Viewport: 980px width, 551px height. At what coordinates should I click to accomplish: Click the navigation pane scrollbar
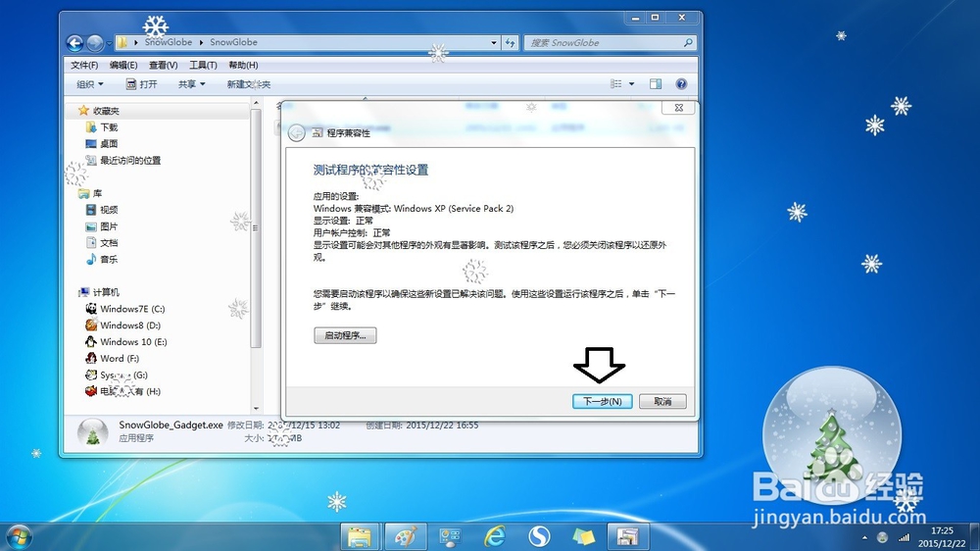point(255,228)
